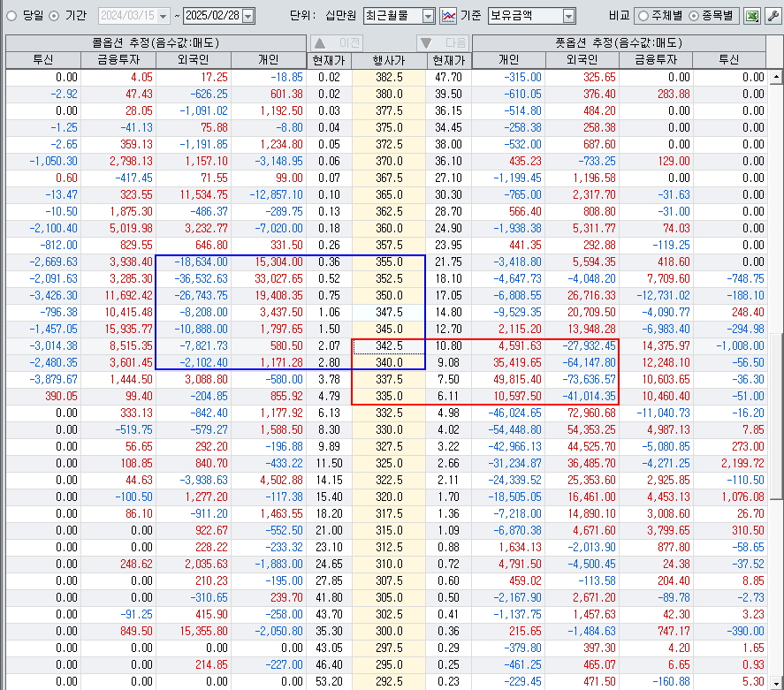
Task: Click the chart icon next to 기준
Action: (x=448, y=16)
